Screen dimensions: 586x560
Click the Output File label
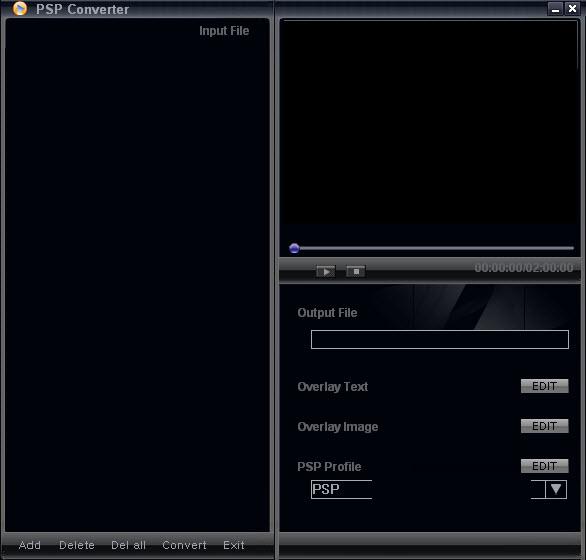pos(327,313)
